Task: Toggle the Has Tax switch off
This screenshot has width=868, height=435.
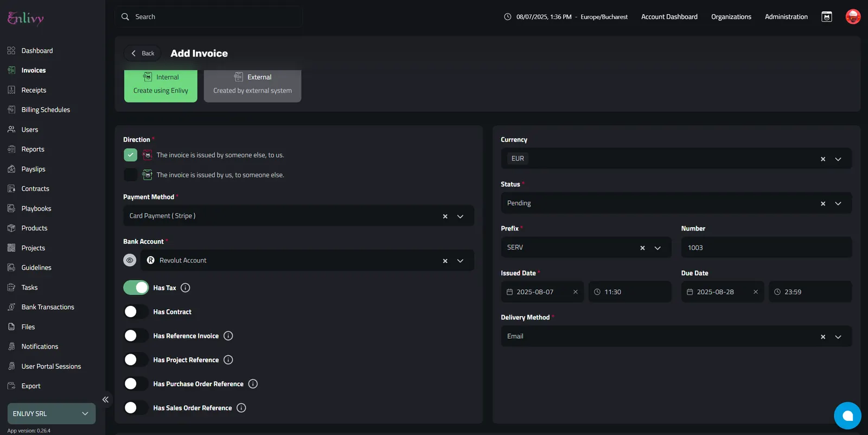Action: [x=136, y=287]
